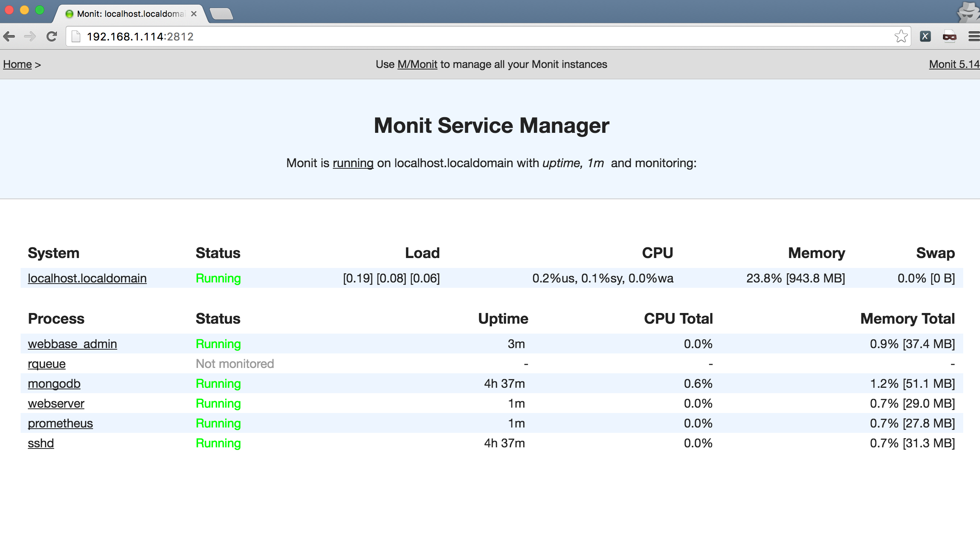Click the browser Back arrow
Image resolution: width=980 pixels, height=542 pixels.
pyautogui.click(x=9, y=37)
